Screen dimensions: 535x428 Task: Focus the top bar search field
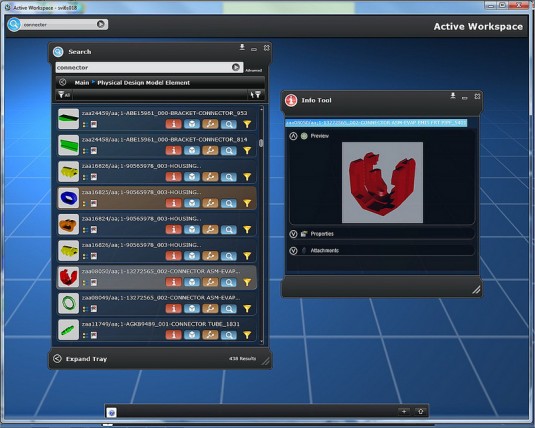(59, 25)
